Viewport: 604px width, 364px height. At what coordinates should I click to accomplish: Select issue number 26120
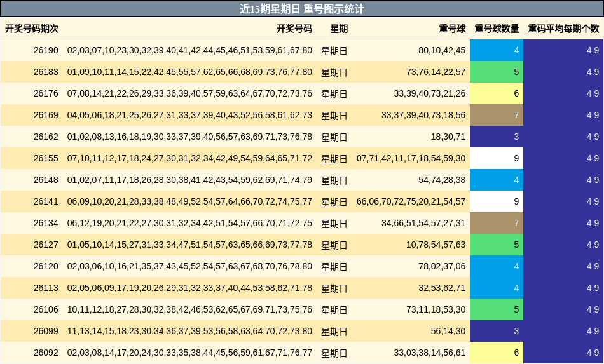[x=46, y=266]
